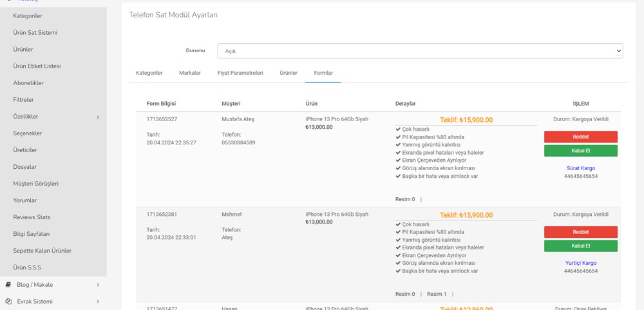
Task: Open the Yurtiçi Kargo link
Action: [x=581, y=263]
